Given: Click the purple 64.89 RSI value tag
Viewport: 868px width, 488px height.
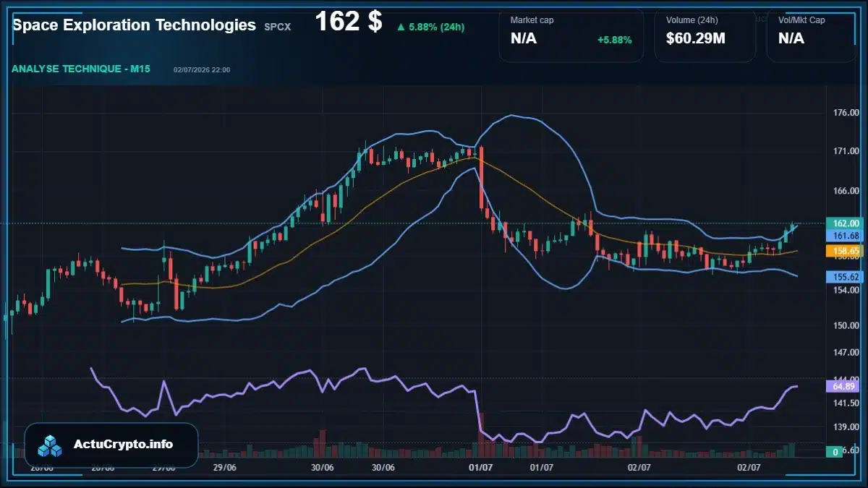Looking at the screenshot, I should 845,387.
